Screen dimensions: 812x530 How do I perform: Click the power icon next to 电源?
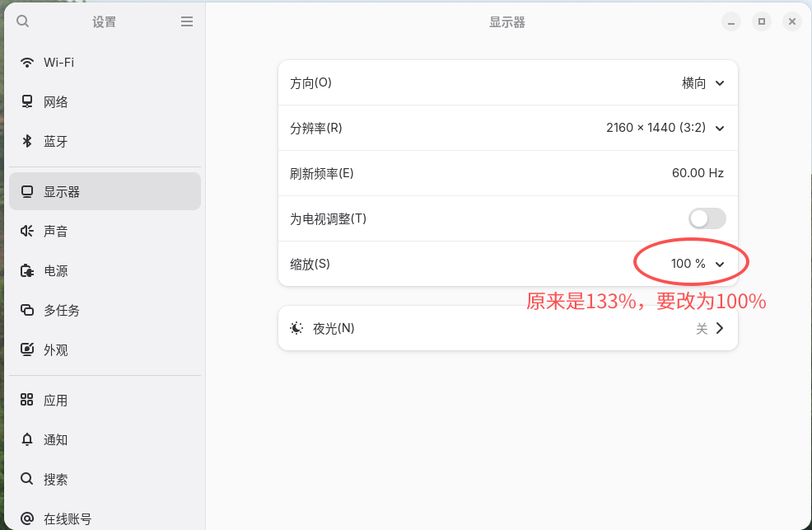click(x=27, y=271)
